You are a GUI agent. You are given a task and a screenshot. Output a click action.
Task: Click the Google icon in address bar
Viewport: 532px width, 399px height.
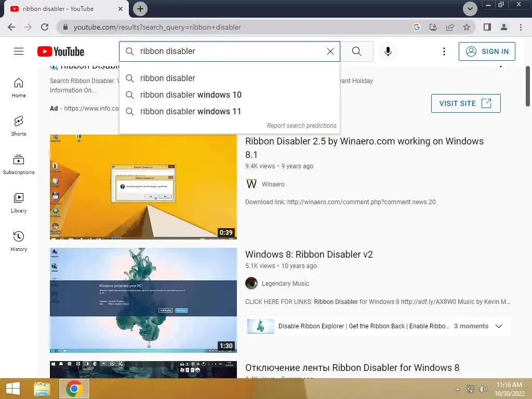click(416, 27)
